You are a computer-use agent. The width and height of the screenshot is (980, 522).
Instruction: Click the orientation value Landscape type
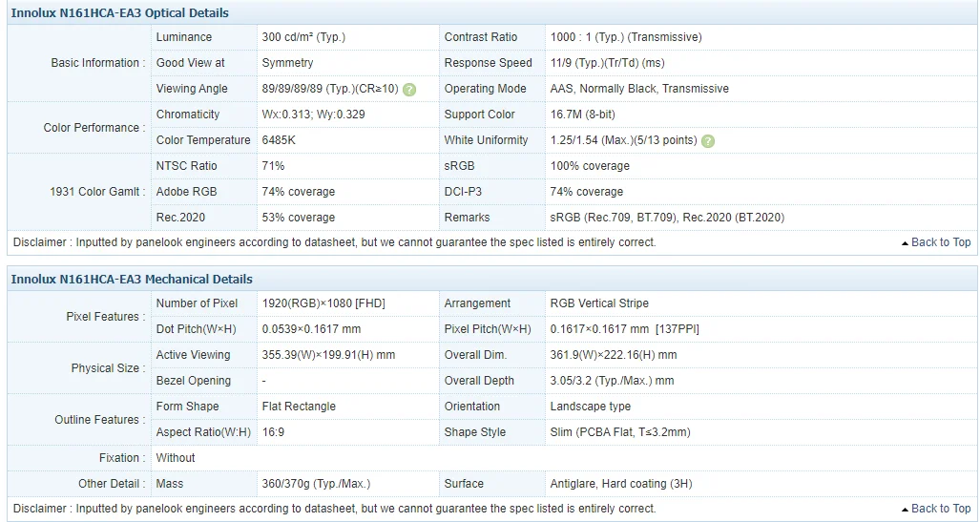(590, 407)
